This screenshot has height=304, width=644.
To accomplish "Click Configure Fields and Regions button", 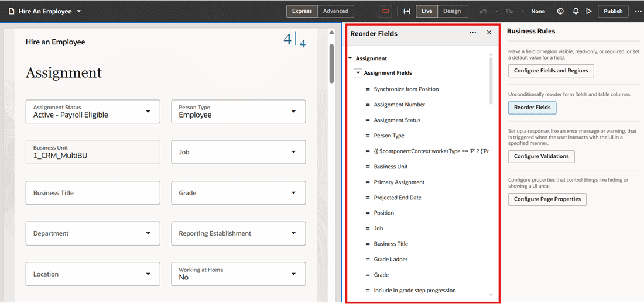I will tap(551, 71).
